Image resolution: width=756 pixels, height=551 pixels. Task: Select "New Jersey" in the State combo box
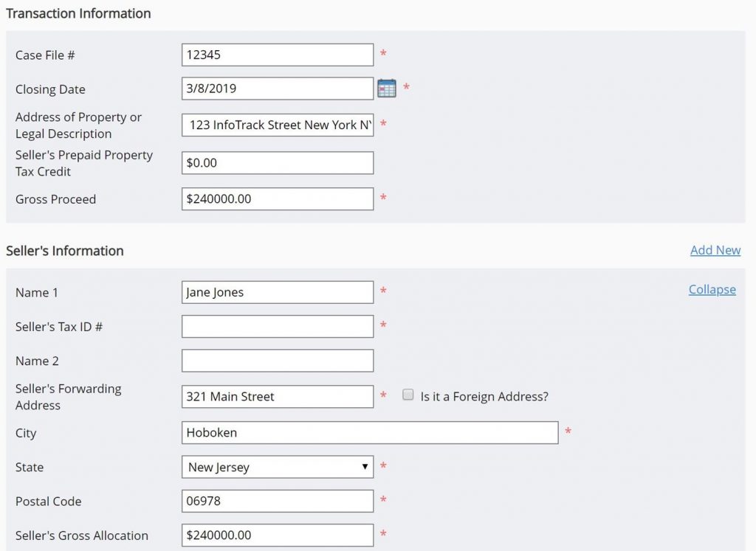[277, 467]
